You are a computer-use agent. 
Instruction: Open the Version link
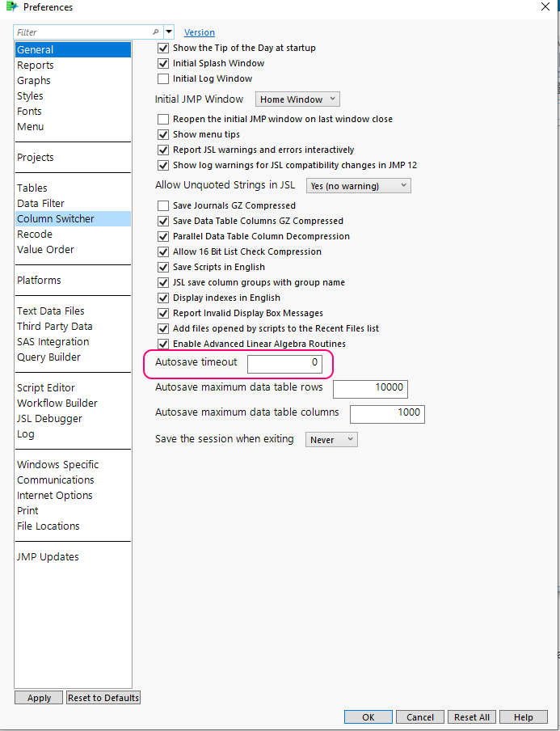coord(200,32)
